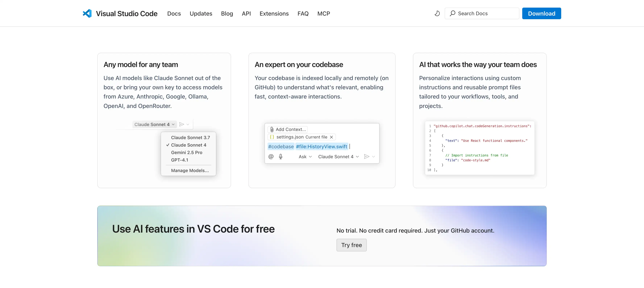644x288 pixels.
Task: Click the Use React functional components string
Action: coord(494,141)
